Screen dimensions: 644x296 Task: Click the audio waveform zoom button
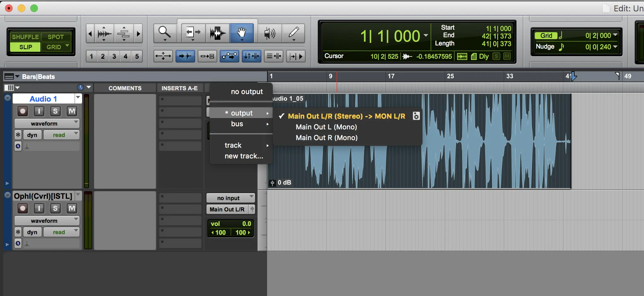coord(104,33)
